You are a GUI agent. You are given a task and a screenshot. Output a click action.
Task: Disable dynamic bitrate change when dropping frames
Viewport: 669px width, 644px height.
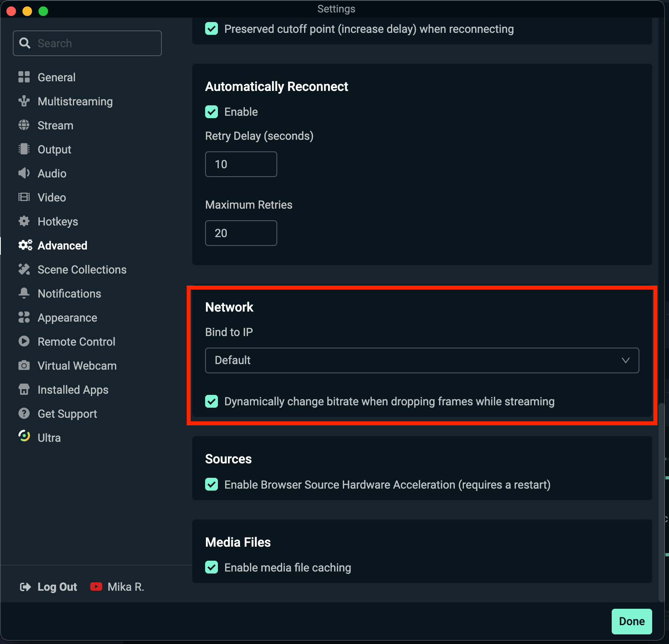(x=212, y=401)
